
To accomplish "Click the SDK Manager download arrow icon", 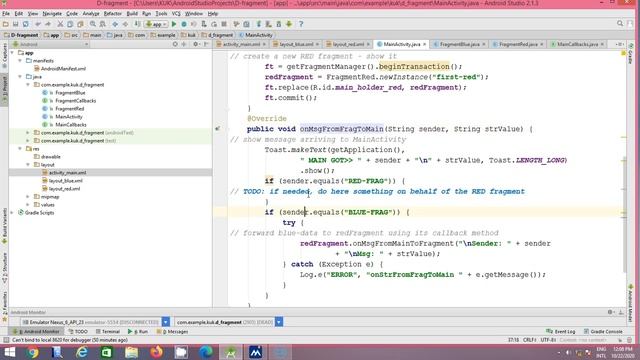I will tap(289, 24).
